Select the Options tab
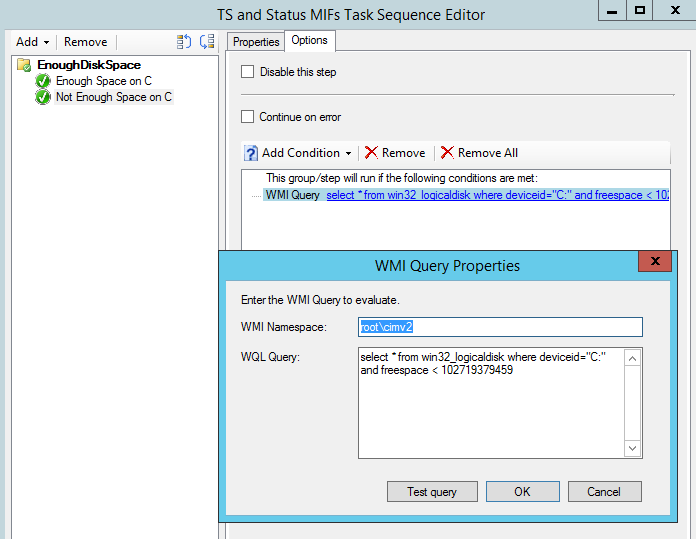 coord(309,40)
